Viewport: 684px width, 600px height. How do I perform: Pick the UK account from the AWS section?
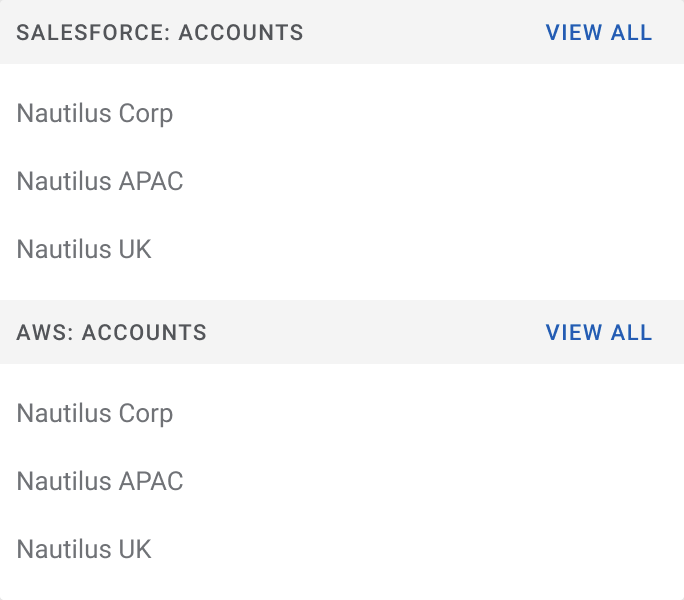[84, 549]
